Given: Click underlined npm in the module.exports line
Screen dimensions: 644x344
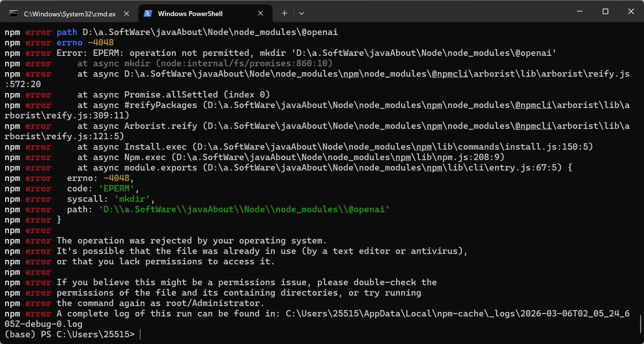Looking at the screenshot, I should 434,168.
